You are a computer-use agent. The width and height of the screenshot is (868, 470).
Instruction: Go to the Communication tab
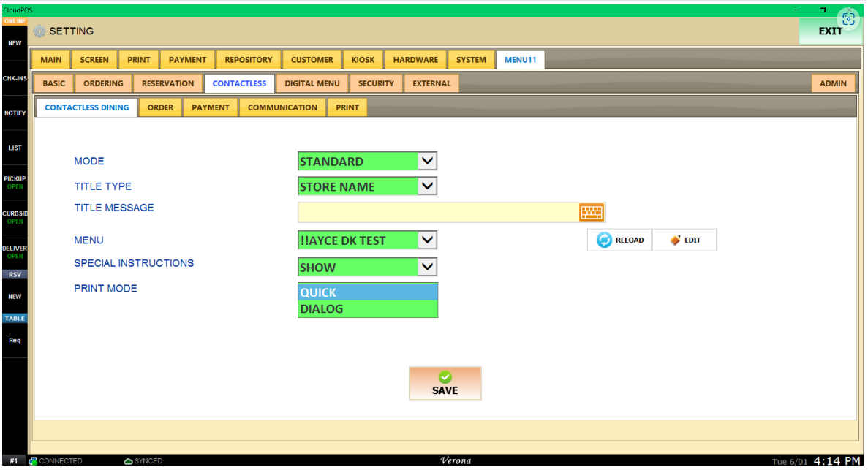[x=282, y=107]
